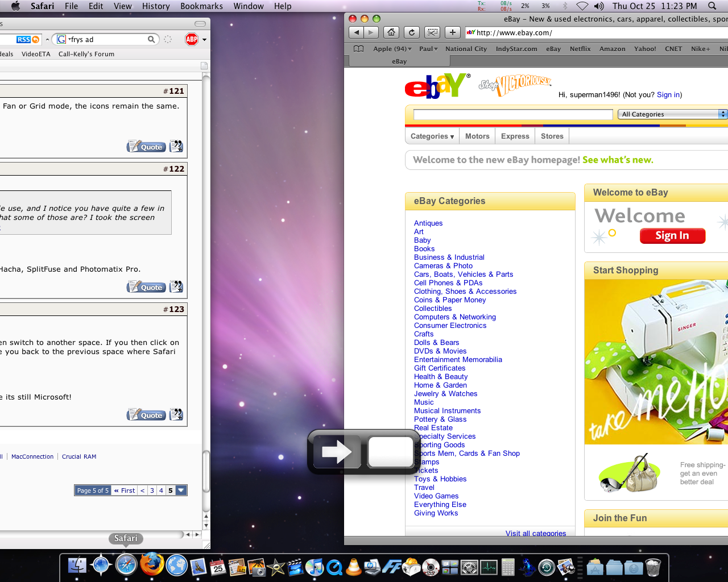Click the red Sign In button
Viewport: 728px width, 582px height.
(672, 236)
